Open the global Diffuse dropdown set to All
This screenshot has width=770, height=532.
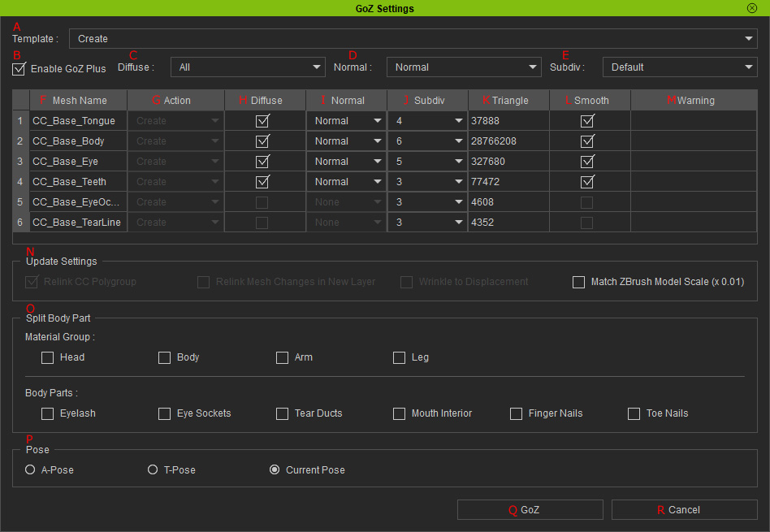pyautogui.click(x=248, y=67)
